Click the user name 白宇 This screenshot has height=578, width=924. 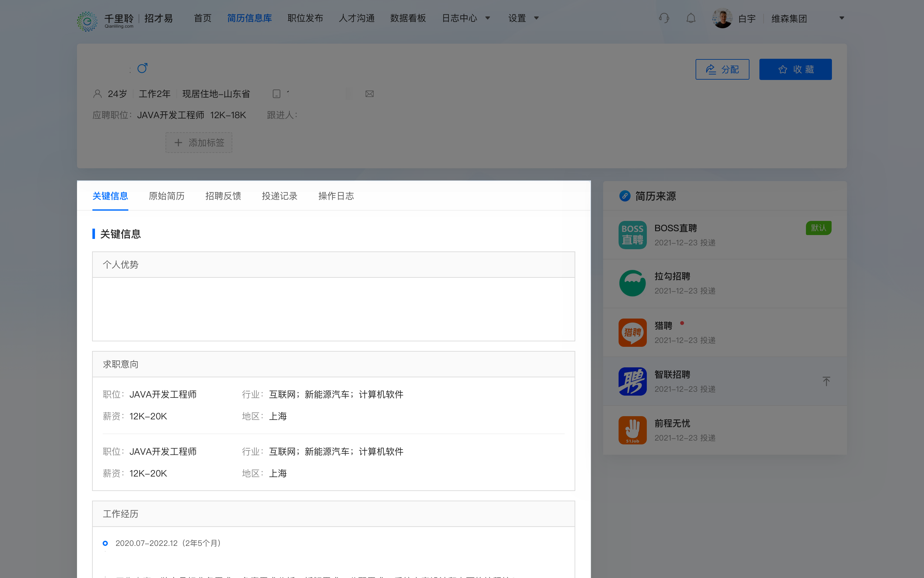pos(747,19)
